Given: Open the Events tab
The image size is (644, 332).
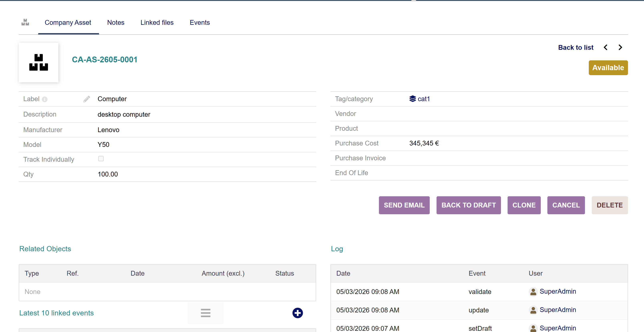Looking at the screenshot, I should pos(200,22).
